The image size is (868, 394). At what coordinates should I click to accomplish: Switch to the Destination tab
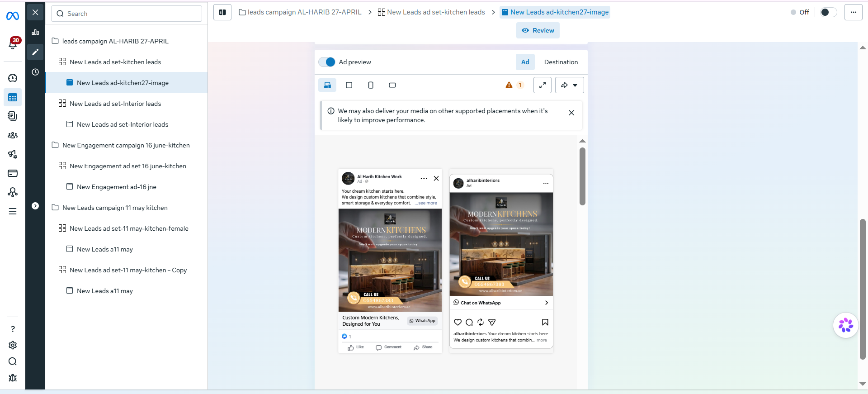(561, 62)
